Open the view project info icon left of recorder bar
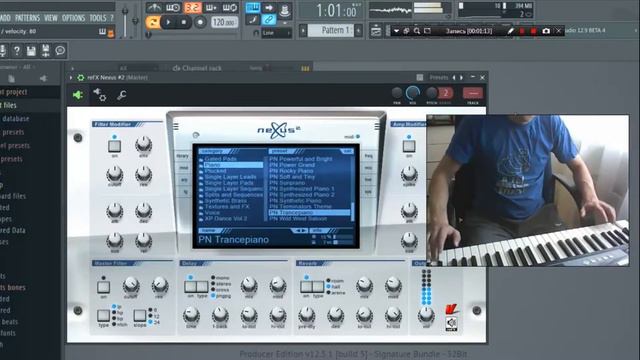Image resolution: width=640 pixels, height=360 pixels. [x=376, y=31]
